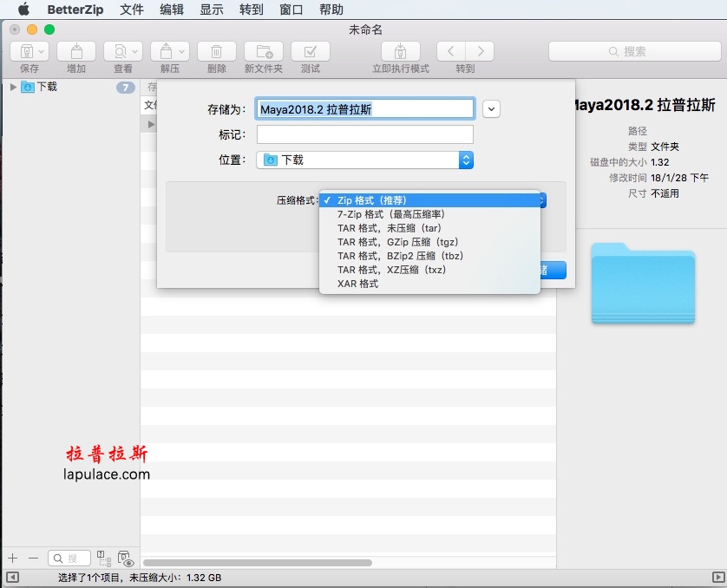The width and height of the screenshot is (727, 588).
Task: Click the horizontal scrollbar of file list
Action: [258, 563]
